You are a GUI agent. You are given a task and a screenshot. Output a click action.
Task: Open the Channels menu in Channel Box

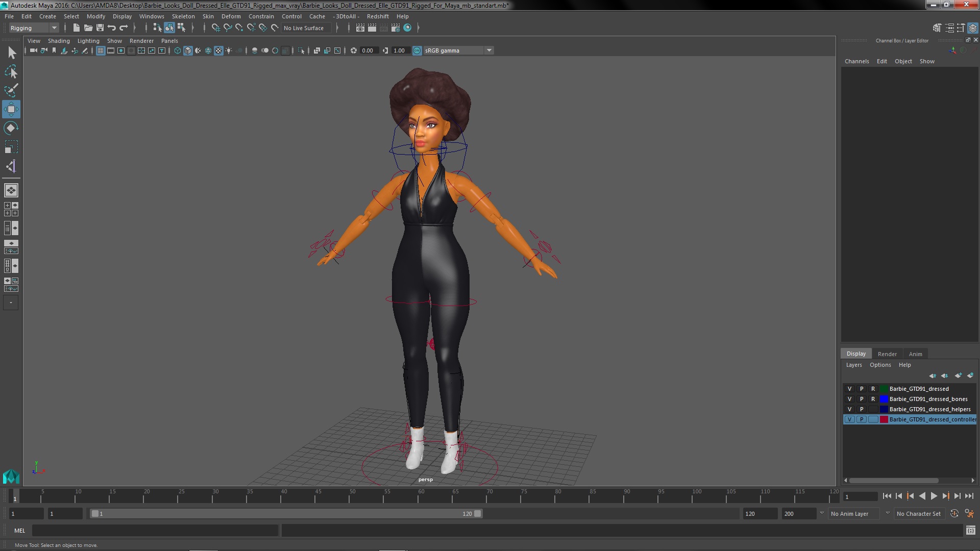[x=856, y=61]
